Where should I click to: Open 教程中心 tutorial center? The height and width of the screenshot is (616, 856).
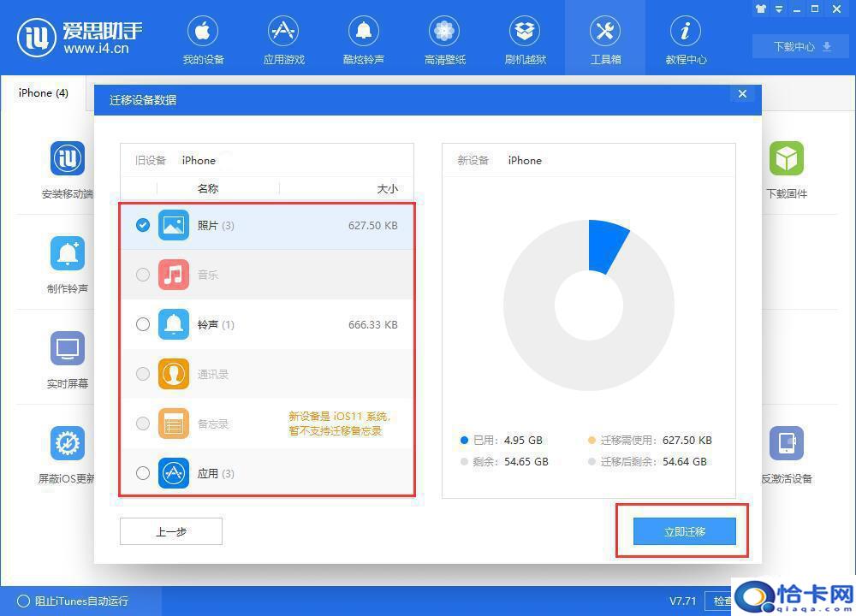(686, 40)
